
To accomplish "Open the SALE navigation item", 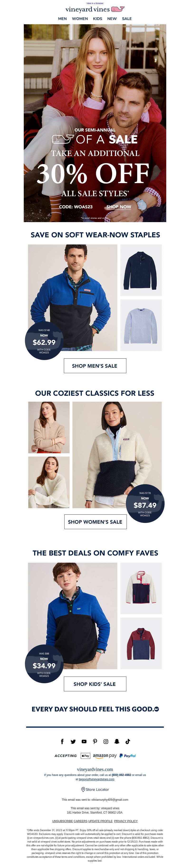I will 127,19.
